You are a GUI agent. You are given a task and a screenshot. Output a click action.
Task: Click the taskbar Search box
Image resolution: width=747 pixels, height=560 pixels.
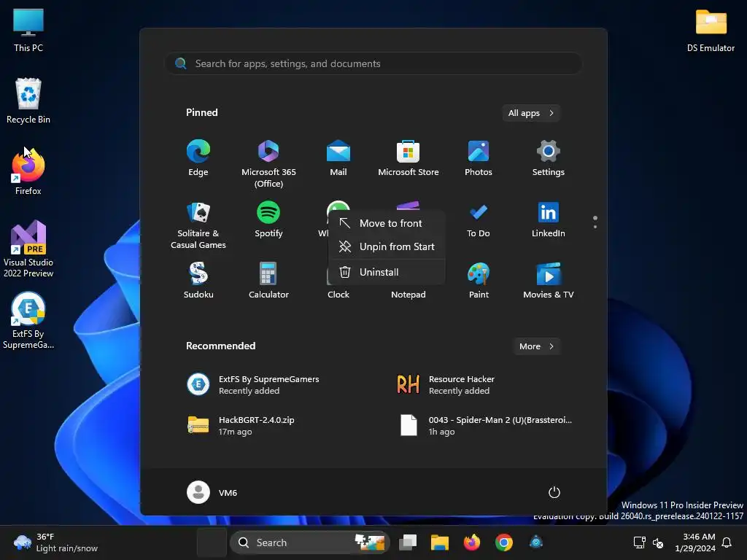click(309, 542)
